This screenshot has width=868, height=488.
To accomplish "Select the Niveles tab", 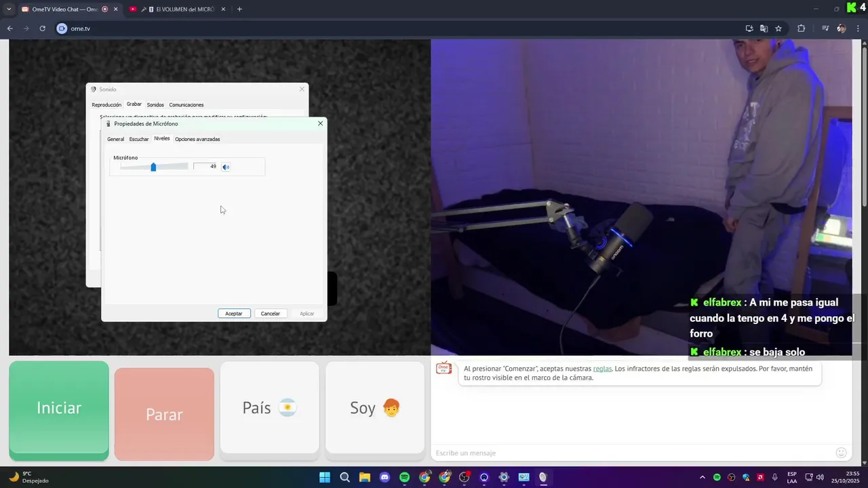I will pos(162,138).
